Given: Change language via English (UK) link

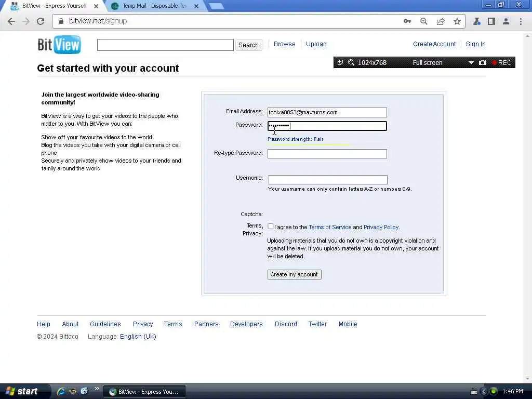Looking at the screenshot, I should pyautogui.click(x=138, y=337).
